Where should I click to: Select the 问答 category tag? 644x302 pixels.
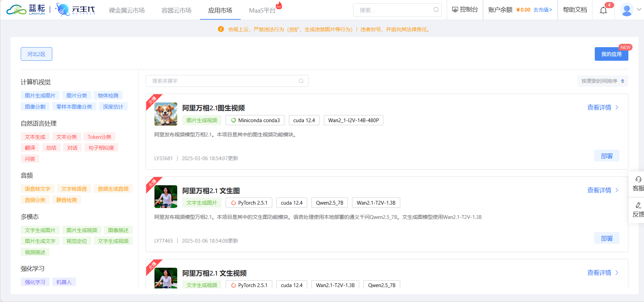tap(30, 159)
